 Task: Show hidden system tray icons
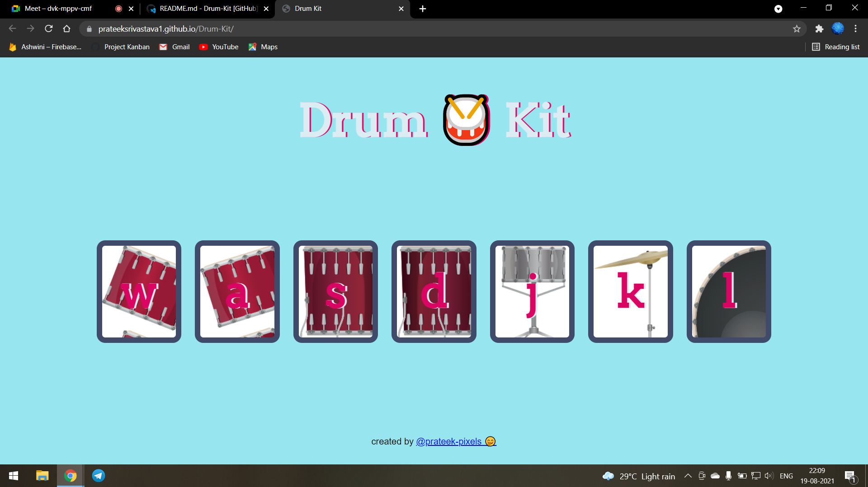coord(688,476)
